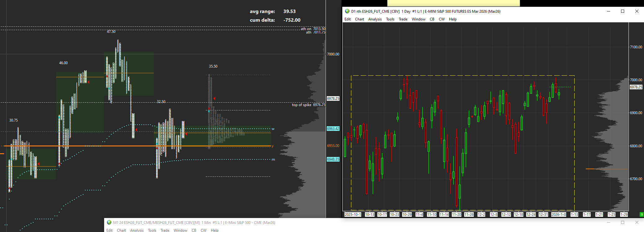Click the D1 chart window's green app icon
Image resolution: width=644 pixels, height=232 pixels.
coord(347,11)
